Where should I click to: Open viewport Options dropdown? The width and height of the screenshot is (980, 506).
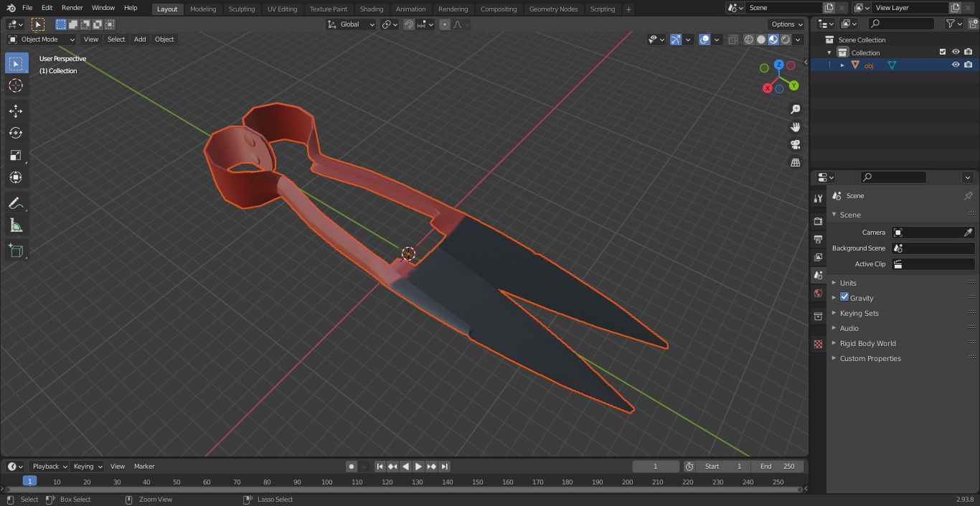tap(787, 24)
